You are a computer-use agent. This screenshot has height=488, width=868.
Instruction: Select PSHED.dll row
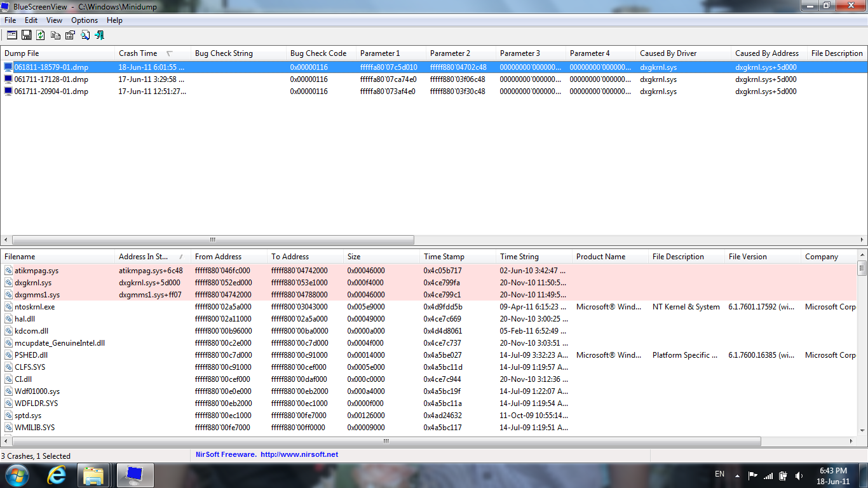click(428, 355)
